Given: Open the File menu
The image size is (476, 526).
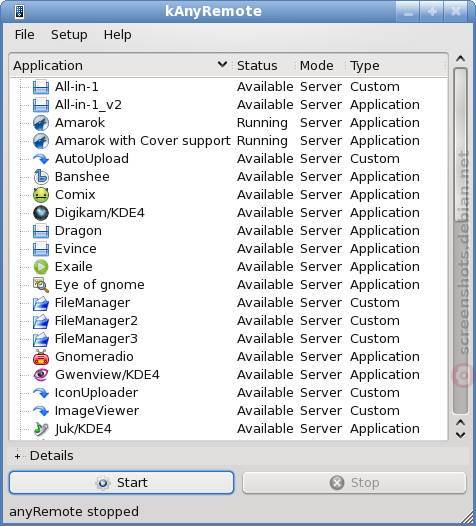Looking at the screenshot, I should pos(24,35).
